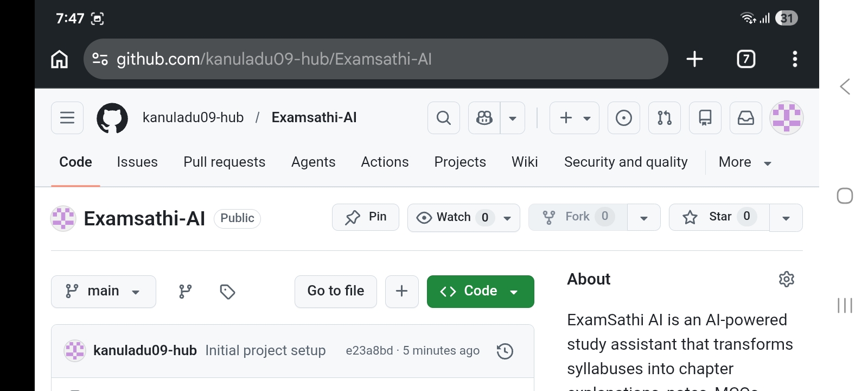Image resolution: width=868 pixels, height=391 pixels.
Task: Tap the Android home navigation button
Action: click(845, 196)
